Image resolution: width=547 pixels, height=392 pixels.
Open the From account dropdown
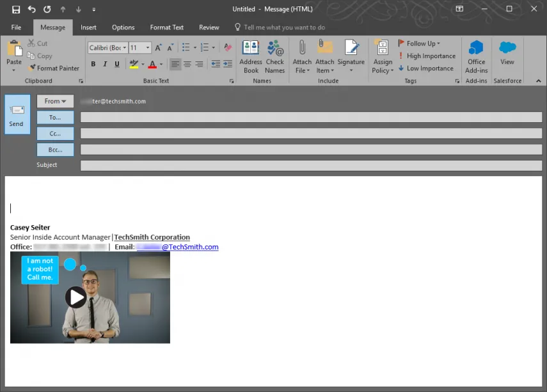coord(55,101)
